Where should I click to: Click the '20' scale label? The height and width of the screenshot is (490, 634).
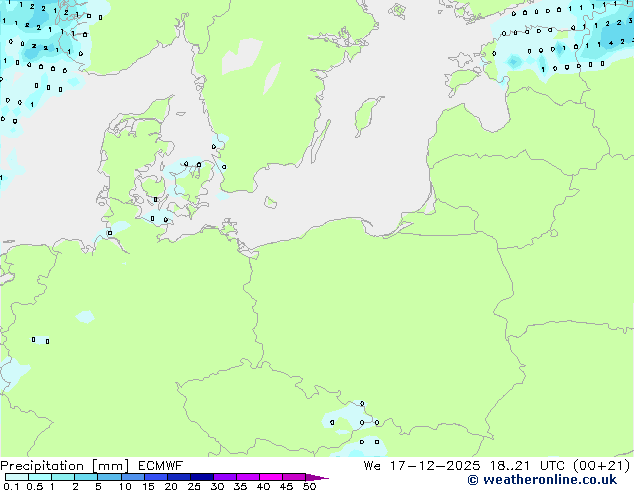171,486
